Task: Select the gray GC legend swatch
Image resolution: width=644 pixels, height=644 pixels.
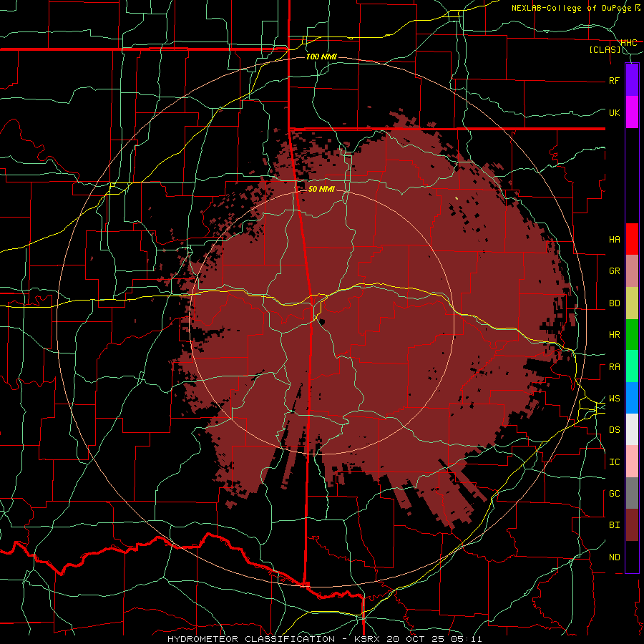Action: [632, 493]
